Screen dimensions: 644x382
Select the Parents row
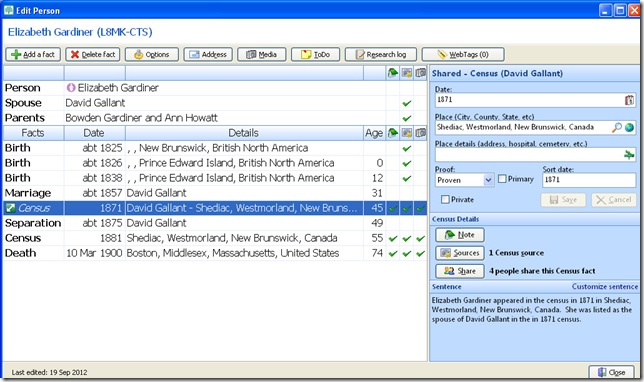215,118
